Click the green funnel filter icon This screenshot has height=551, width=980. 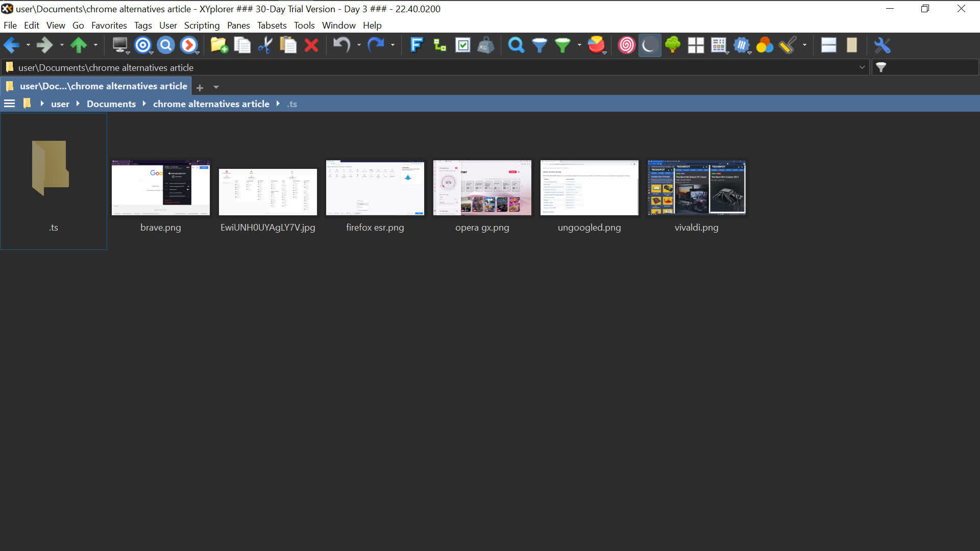(562, 45)
